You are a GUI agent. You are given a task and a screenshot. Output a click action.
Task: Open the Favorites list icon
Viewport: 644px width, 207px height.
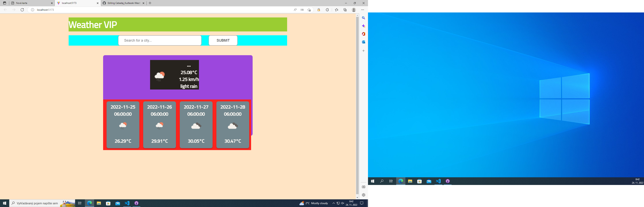click(337, 10)
